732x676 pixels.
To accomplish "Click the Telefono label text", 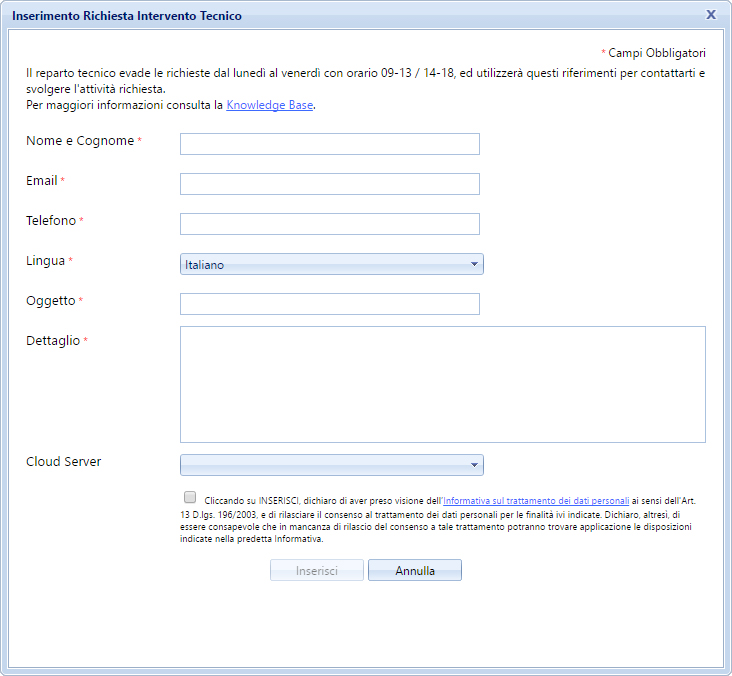I will [x=50, y=221].
